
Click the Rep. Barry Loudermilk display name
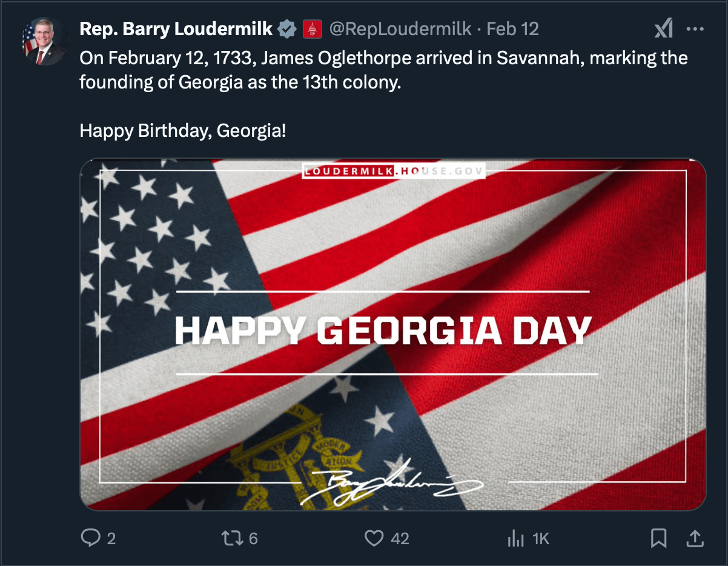point(176,28)
